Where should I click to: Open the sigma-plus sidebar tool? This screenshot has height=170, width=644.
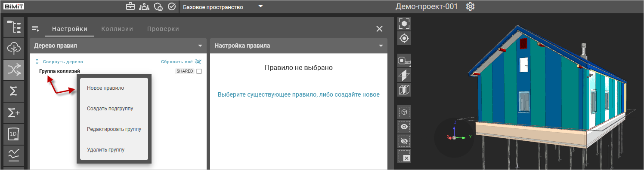click(x=14, y=113)
